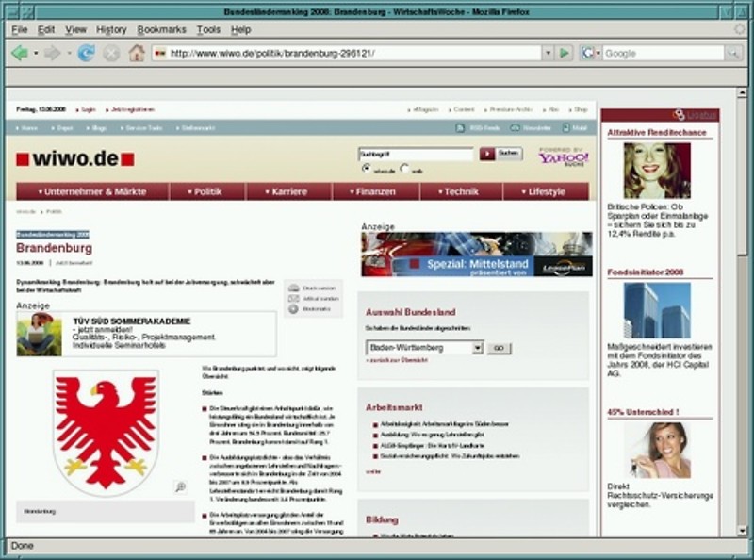Click the search magnifier button in Google box
This screenshot has height=560, width=754.
733,53
